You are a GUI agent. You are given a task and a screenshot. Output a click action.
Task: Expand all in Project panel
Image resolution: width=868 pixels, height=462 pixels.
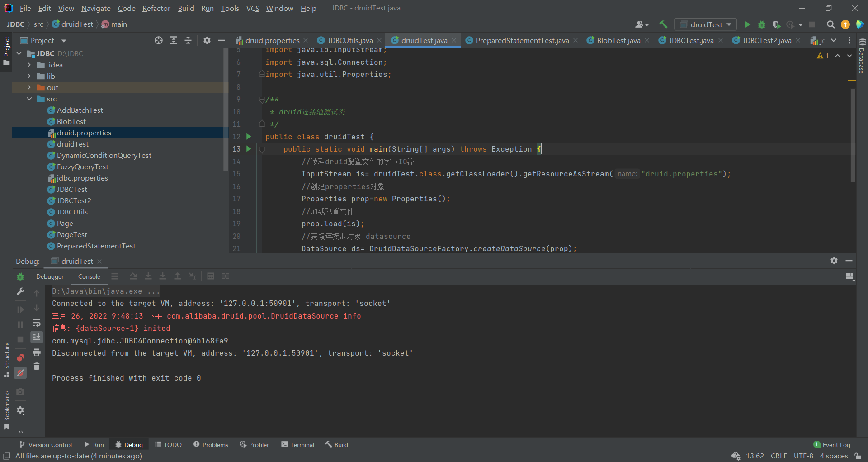[174, 40]
